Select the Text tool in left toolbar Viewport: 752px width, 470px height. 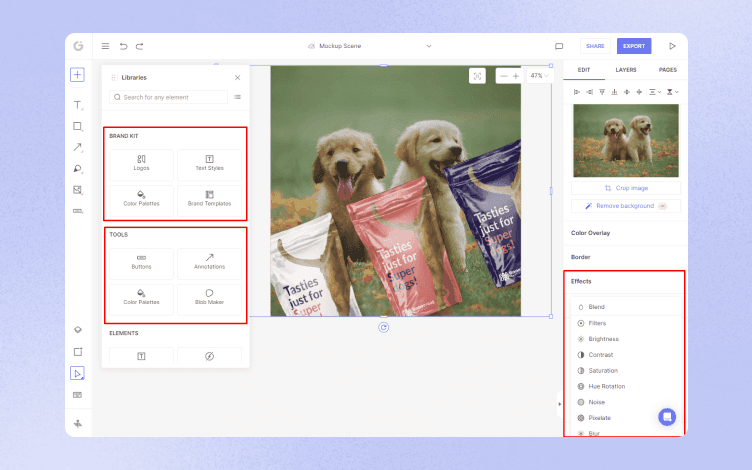tap(77, 105)
